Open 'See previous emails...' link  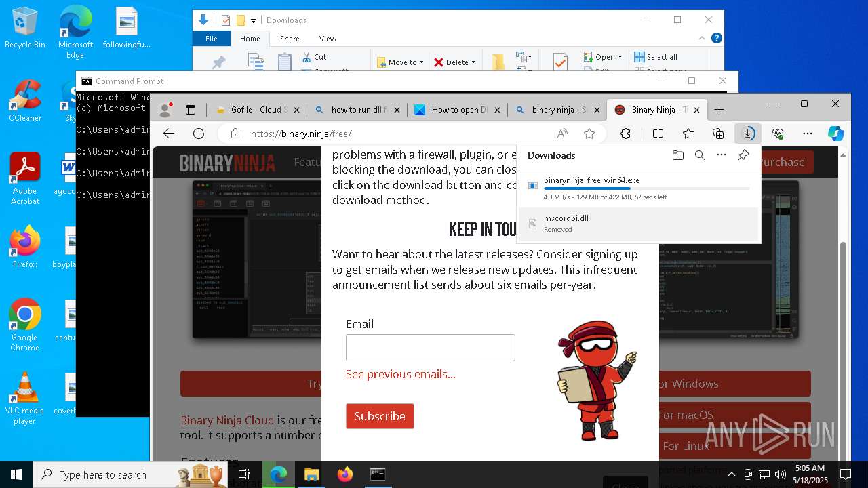(401, 374)
